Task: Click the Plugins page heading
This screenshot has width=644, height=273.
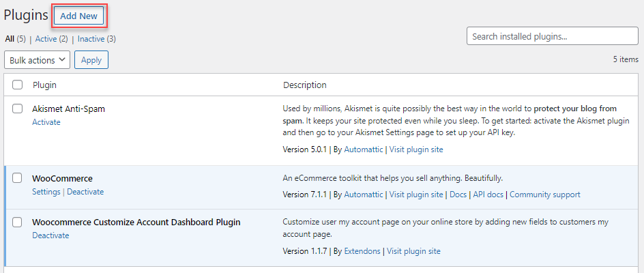Action: (x=26, y=15)
